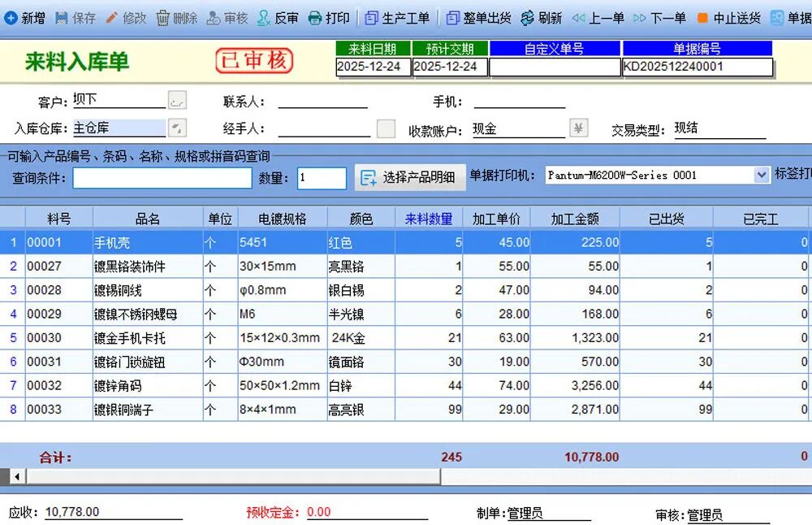Select the row for 镀银铜端子
The image size is (812, 525).
(406, 410)
